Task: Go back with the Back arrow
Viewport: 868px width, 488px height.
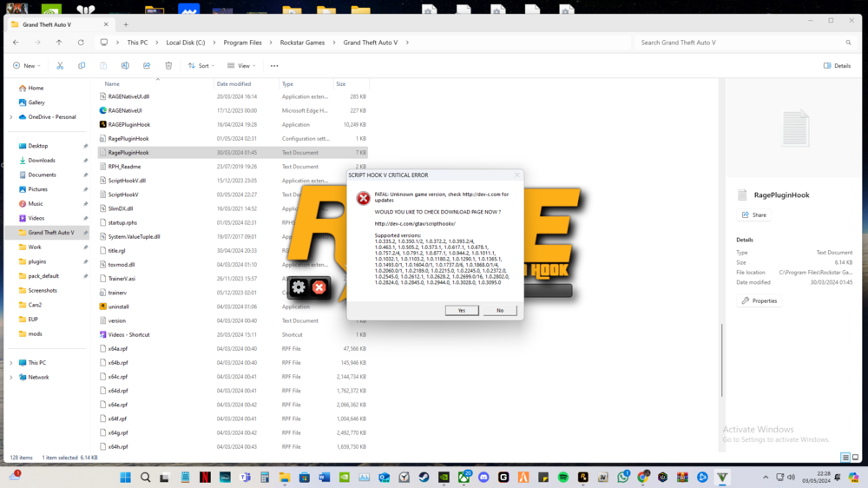Action: [16, 42]
